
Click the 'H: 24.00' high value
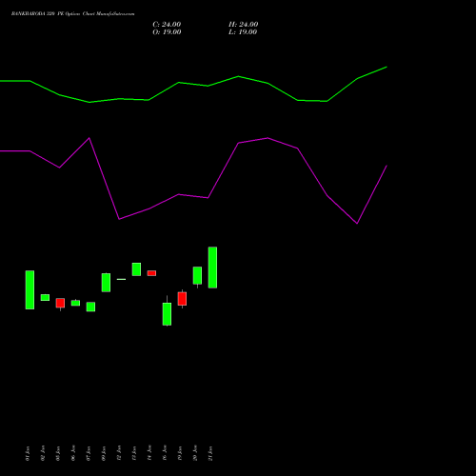pyautogui.click(x=243, y=25)
